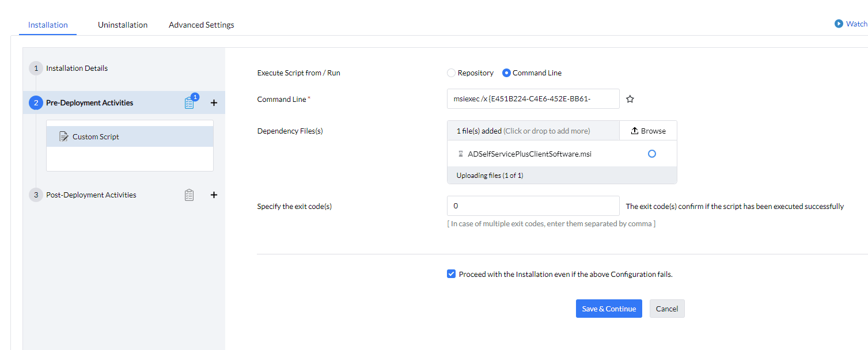Open the Advanced Settings tab
This screenshot has width=868, height=350.
[x=201, y=25]
